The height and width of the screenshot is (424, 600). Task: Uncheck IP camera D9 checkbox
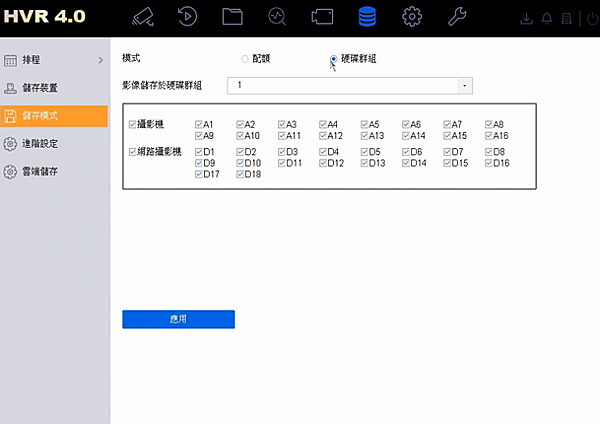pos(199,163)
